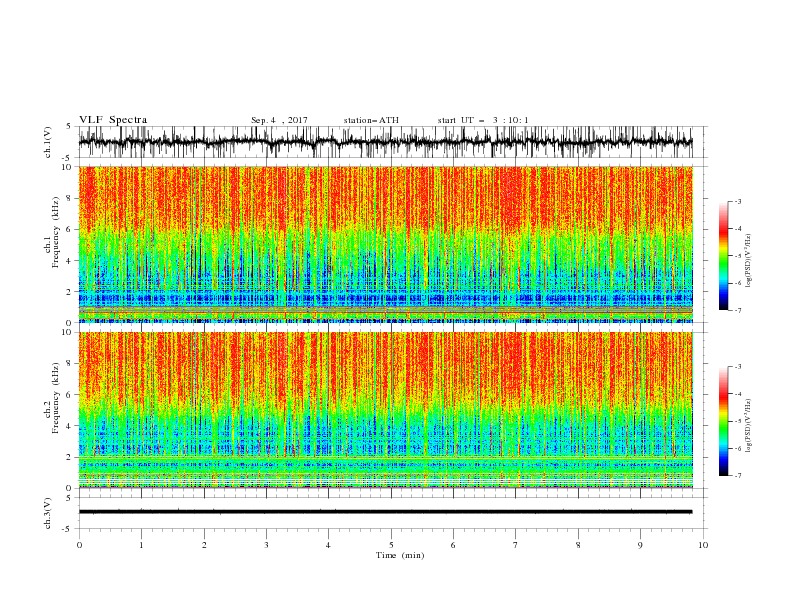
Task: Click the ch.2 color scale "log(PSD)(V²/Hz)" label
Action: click(x=749, y=426)
